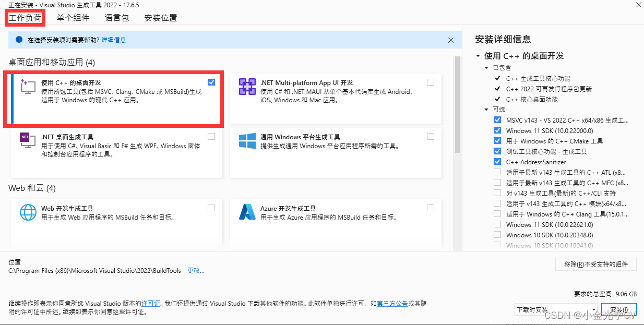Check the C++/CLI support for v143 option
644x325 pixels.
pyautogui.click(x=497, y=193)
